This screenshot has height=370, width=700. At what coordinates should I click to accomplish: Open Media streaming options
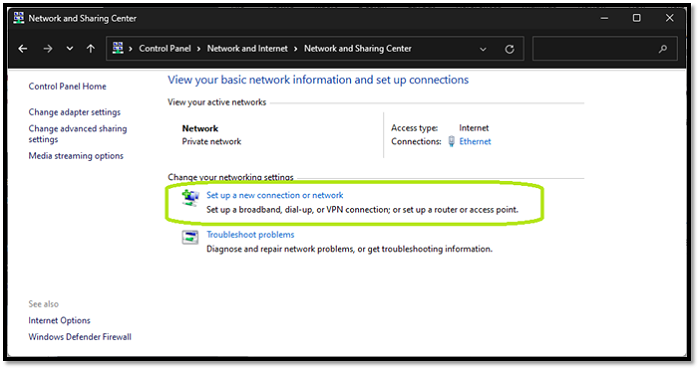click(76, 156)
